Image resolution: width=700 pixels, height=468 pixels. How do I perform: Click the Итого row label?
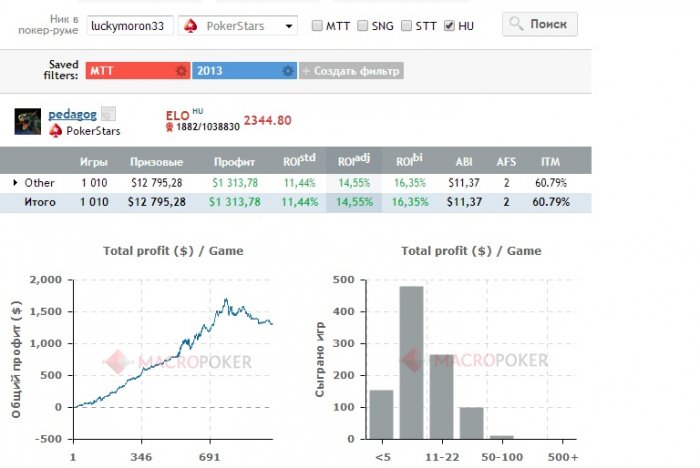[x=40, y=202]
